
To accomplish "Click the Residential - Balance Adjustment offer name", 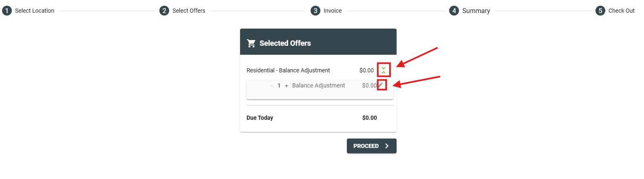I will (x=288, y=70).
